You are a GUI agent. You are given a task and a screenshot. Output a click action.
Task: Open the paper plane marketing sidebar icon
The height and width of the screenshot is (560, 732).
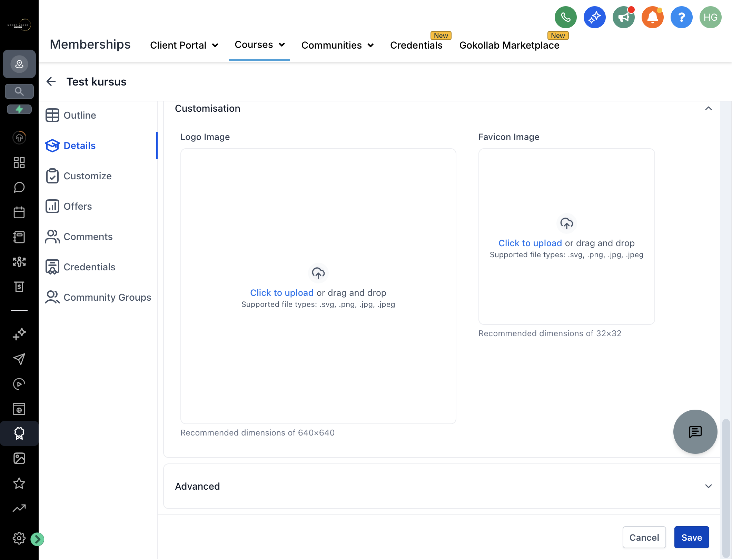19,359
